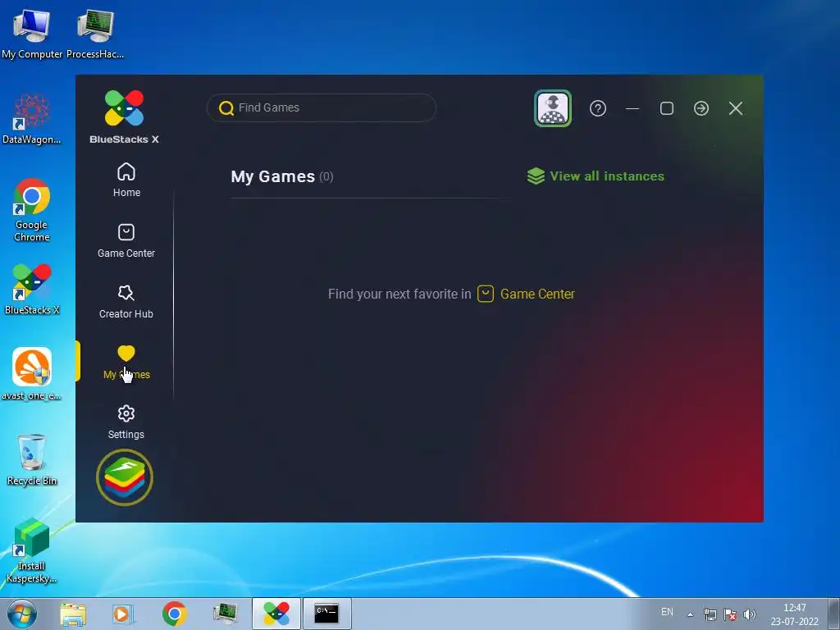Screen dimensions: 840x630
Task: Click BlueStacks X taskbar button
Action: 276,614
